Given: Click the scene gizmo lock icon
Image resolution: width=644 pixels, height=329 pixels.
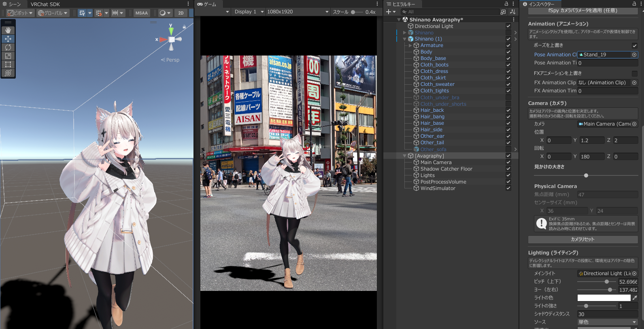Looking at the screenshot, I should click(184, 27).
